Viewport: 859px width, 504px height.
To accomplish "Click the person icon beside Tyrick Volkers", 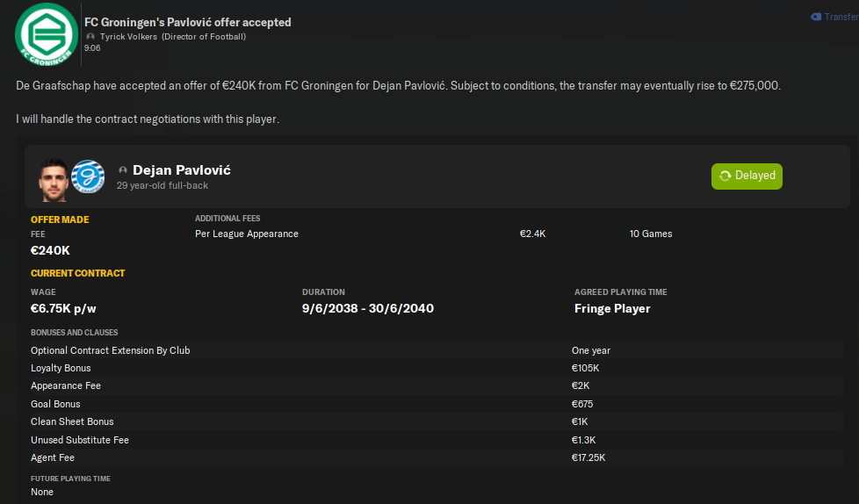I will pyautogui.click(x=91, y=37).
